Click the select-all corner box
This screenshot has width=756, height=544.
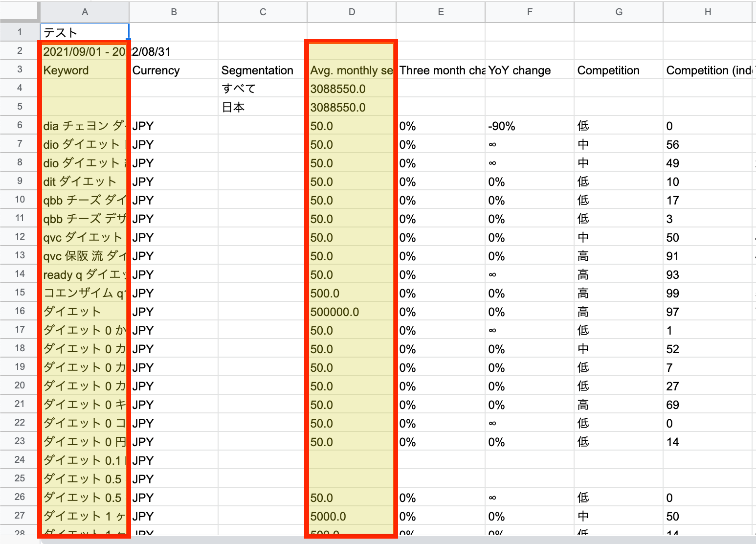point(20,12)
